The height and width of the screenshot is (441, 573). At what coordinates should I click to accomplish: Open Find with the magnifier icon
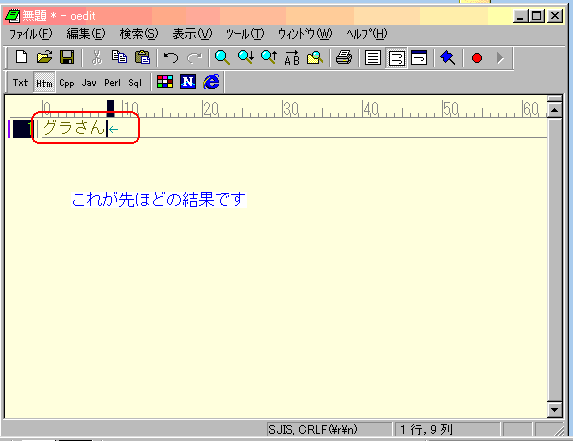(x=223, y=58)
